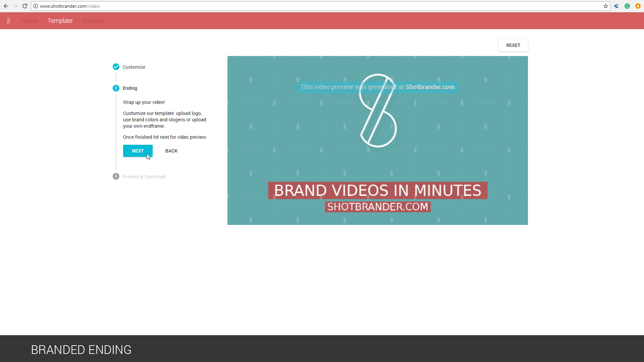644x362 pixels.
Task: Click the Shotbrander logo in the navbar
Action: point(9,20)
